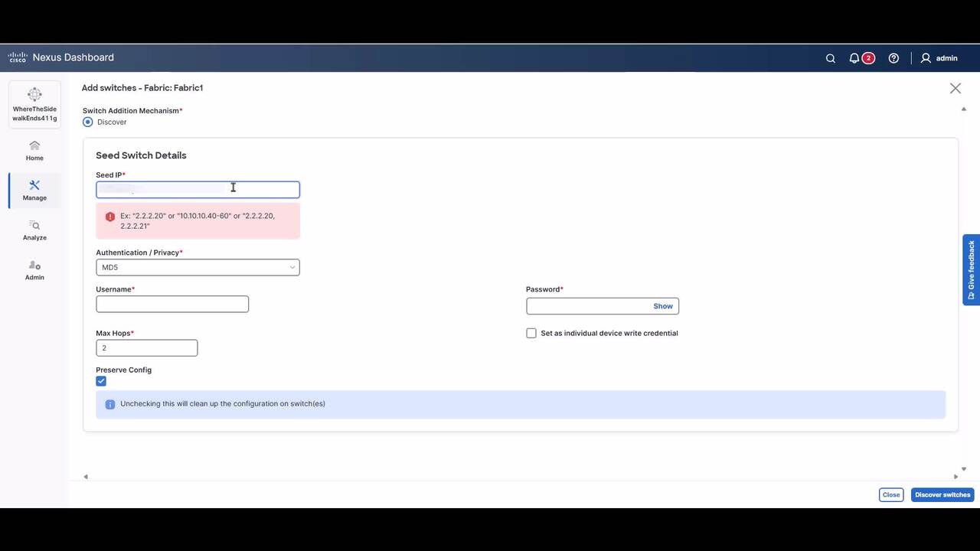Select the Manage sidebar menu item
The width and height of the screenshot is (980, 551).
tap(34, 189)
